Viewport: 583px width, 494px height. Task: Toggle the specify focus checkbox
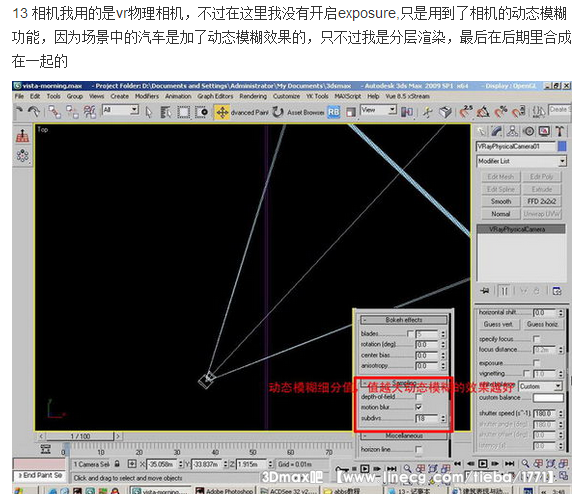point(536,339)
